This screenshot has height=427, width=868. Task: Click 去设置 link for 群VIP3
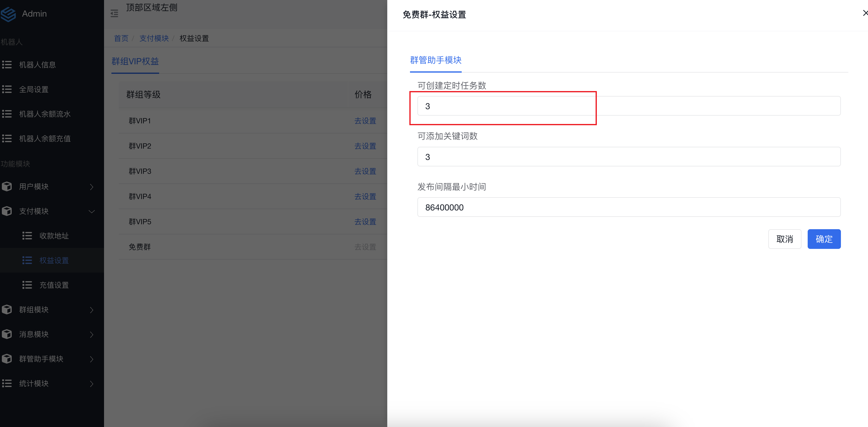point(365,171)
